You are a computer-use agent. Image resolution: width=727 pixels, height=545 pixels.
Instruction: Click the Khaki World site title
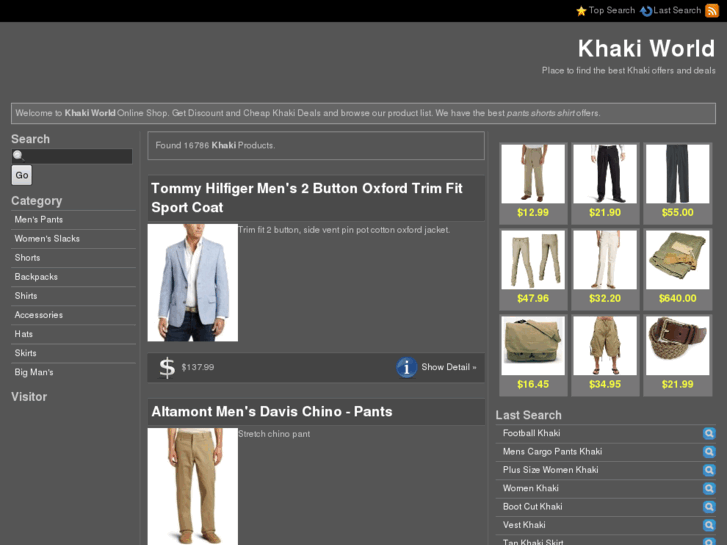pyautogui.click(x=646, y=48)
